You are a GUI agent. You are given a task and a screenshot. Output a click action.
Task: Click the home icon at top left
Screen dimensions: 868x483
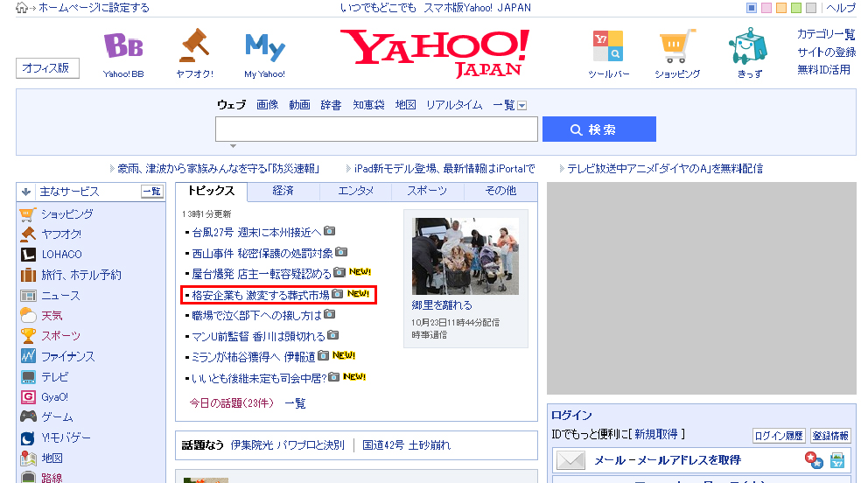[x=22, y=8]
